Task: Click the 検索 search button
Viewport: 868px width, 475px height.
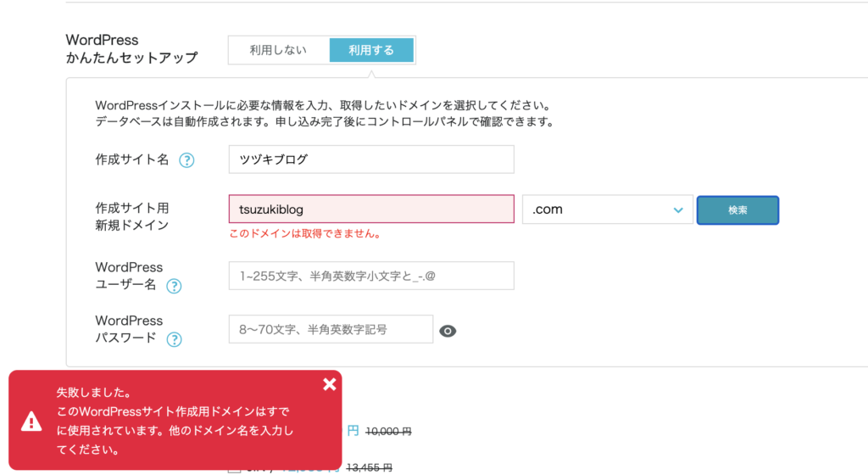Action: pos(737,210)
